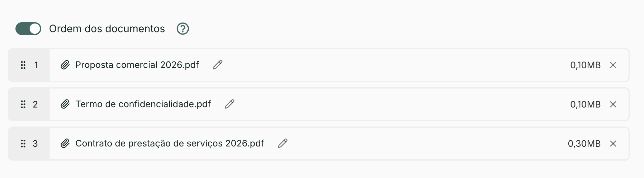
Task: Open the help icon beside Ordem dos documentos
Action: tap(183, 29)
